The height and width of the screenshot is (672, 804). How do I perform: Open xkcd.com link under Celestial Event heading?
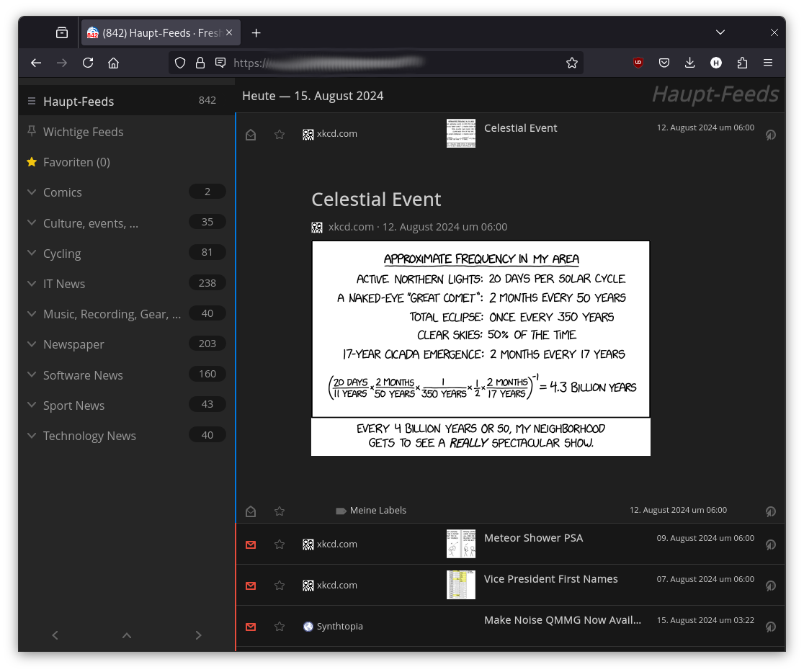(x=351, y=227)
